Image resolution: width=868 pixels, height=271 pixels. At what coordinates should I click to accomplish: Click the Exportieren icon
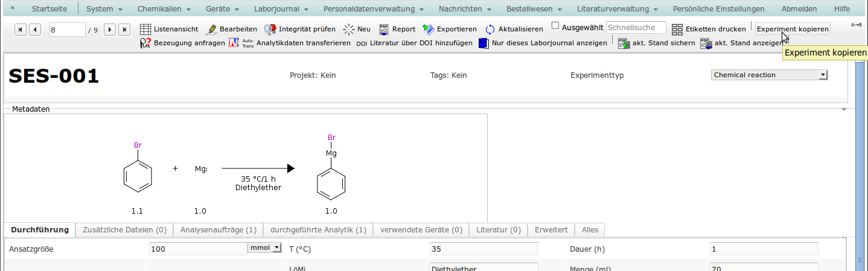click(x=429, y=29)
